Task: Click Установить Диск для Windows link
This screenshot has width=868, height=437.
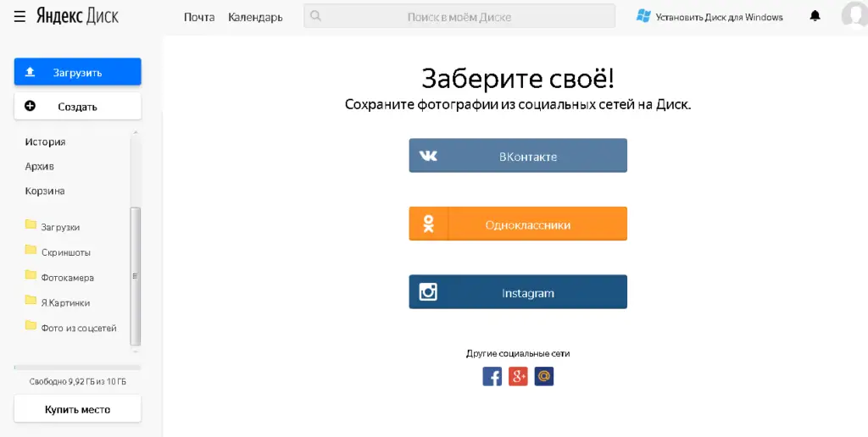Action: [x=719, y=17]
